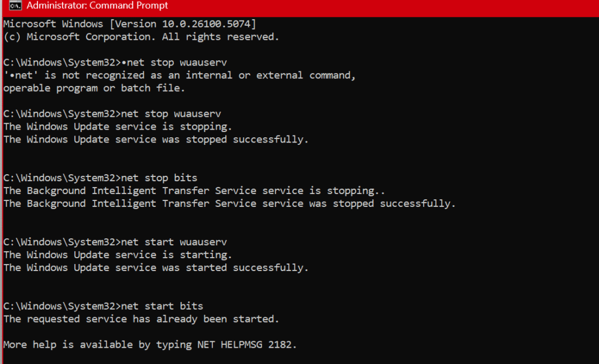Select the 'NET HELPMSG 2182' help text
This screenshot has height=364, width=599.
(x=246, y=344)
